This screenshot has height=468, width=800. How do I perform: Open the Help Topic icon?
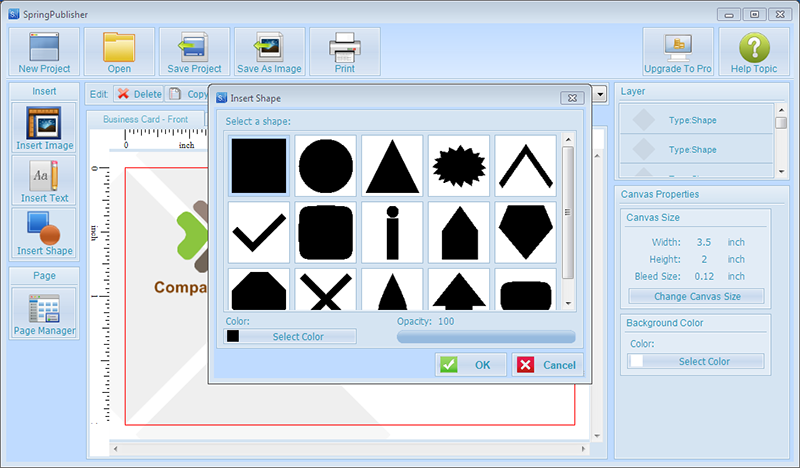754,51
